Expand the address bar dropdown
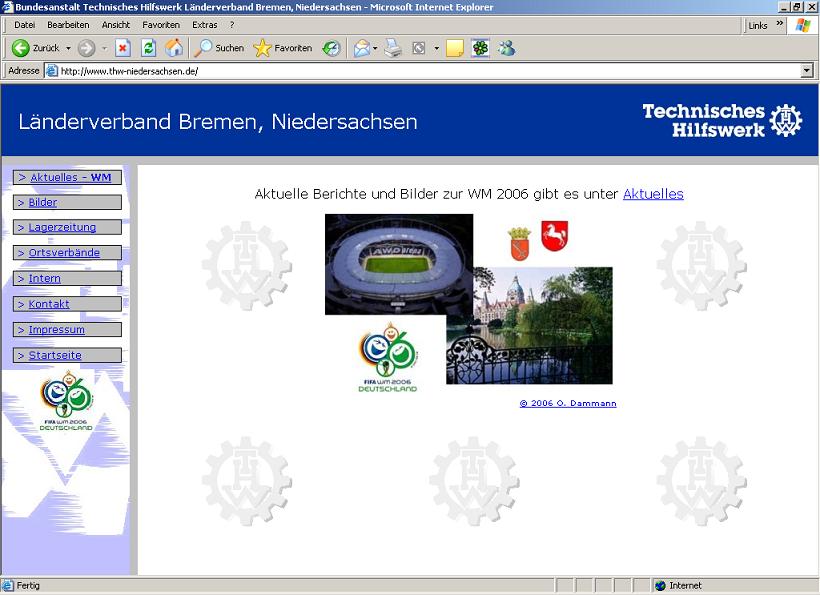The width and height of the screenshot is (820, 595). (x=807, y=71)
